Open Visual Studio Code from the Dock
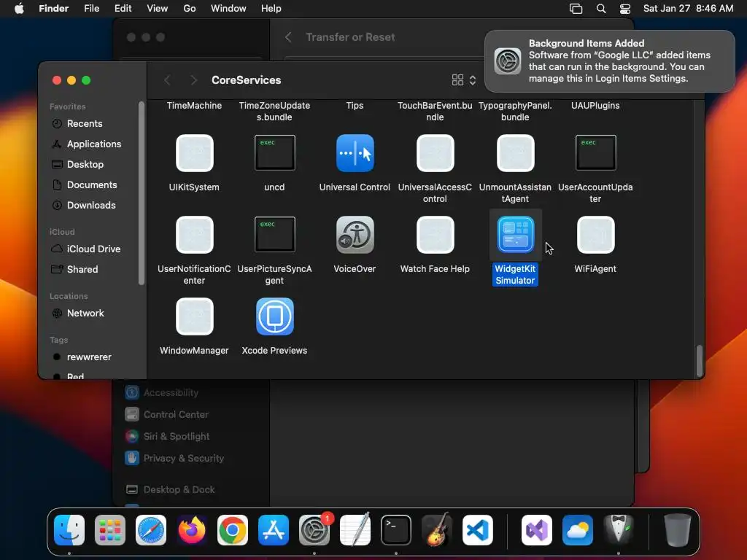The image size is (747, 560). pos(477,530)
